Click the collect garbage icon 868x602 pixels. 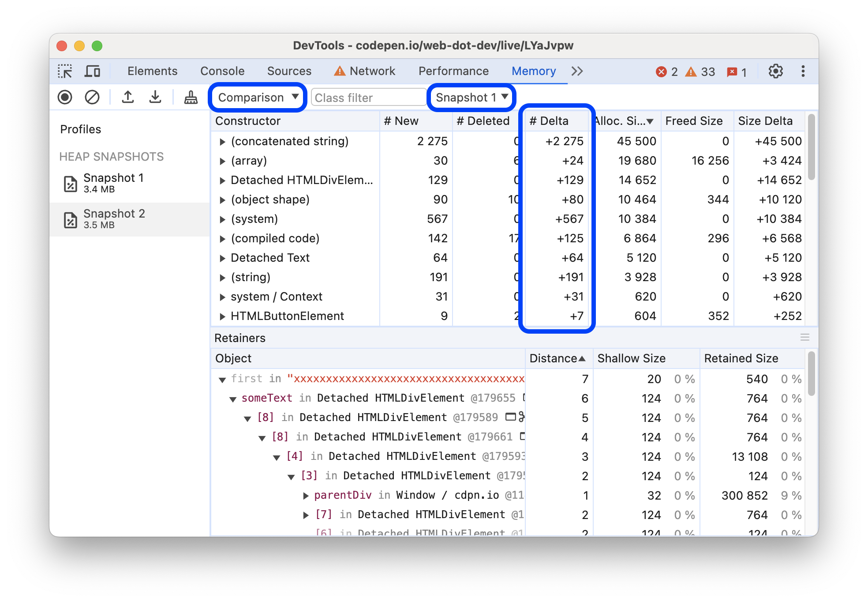pos(189,98)
